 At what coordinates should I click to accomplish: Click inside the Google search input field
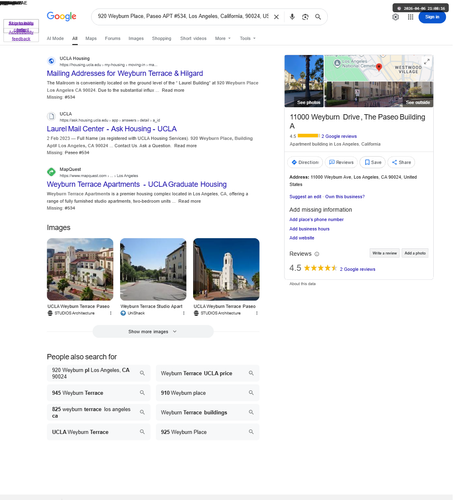coord(183,16)
